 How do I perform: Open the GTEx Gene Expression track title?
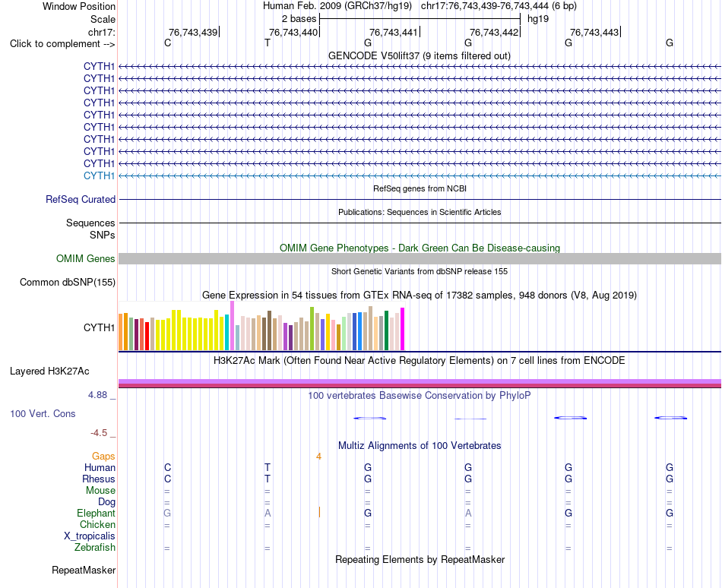pyautogui.click(x=419, y=296)
